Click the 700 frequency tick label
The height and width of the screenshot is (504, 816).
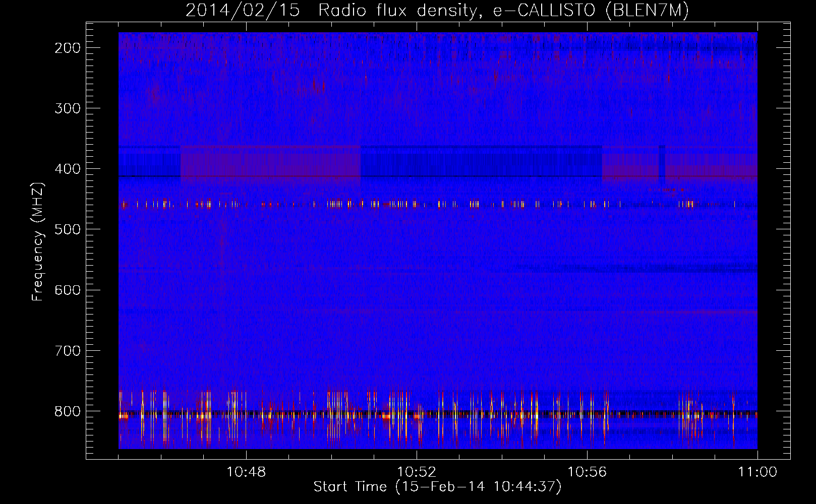68,350
